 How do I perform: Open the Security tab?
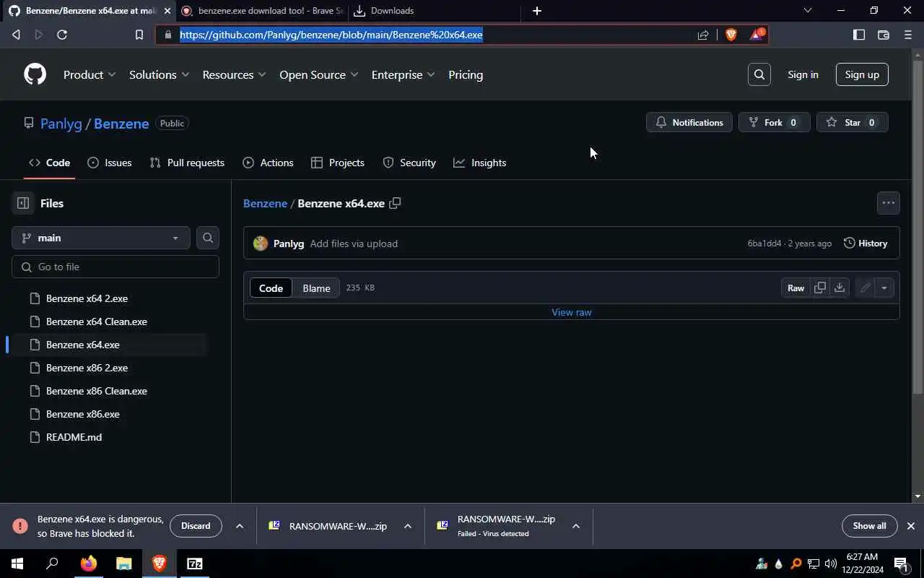click(409, 163)
